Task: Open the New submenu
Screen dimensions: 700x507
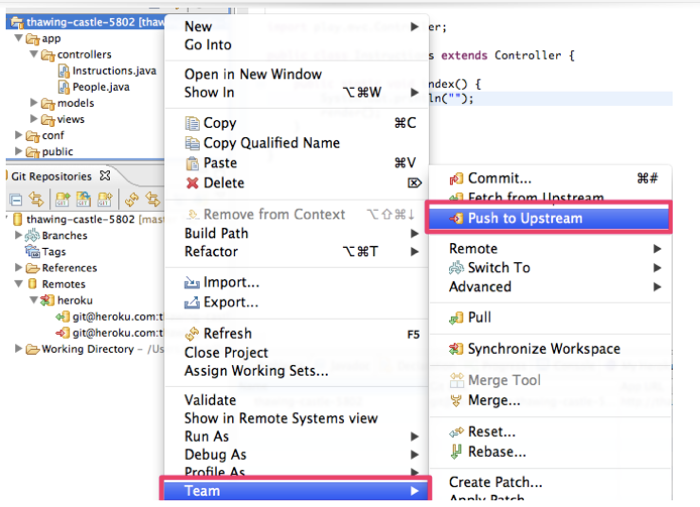Action: point(296,27)
